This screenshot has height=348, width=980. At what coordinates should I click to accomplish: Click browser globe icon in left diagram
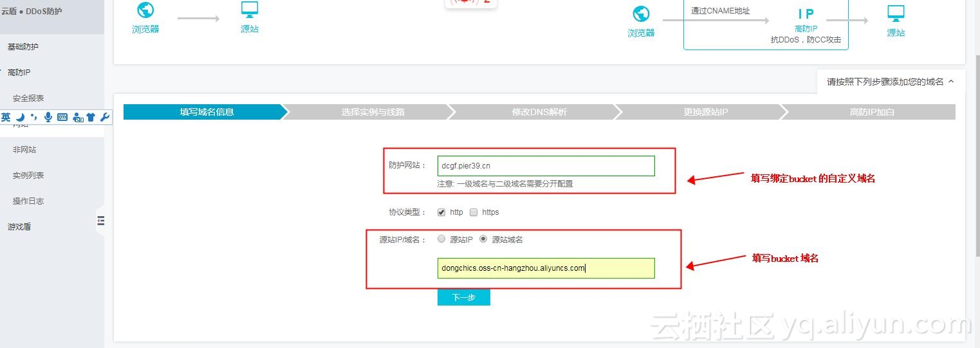[145, 10]
